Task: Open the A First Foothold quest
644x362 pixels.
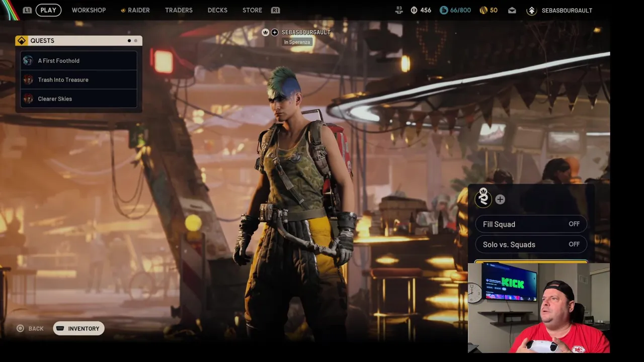Action: 78,60
